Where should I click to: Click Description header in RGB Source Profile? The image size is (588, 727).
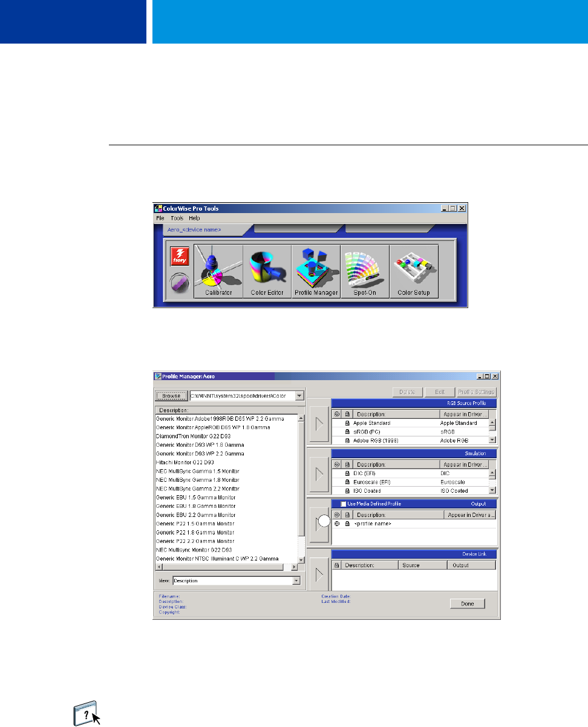[396, 414]
